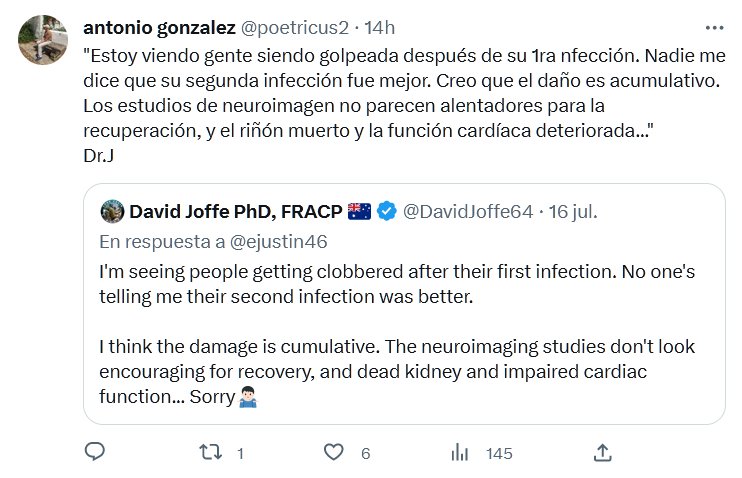Click the 145 views count

(x=499, y=454)
